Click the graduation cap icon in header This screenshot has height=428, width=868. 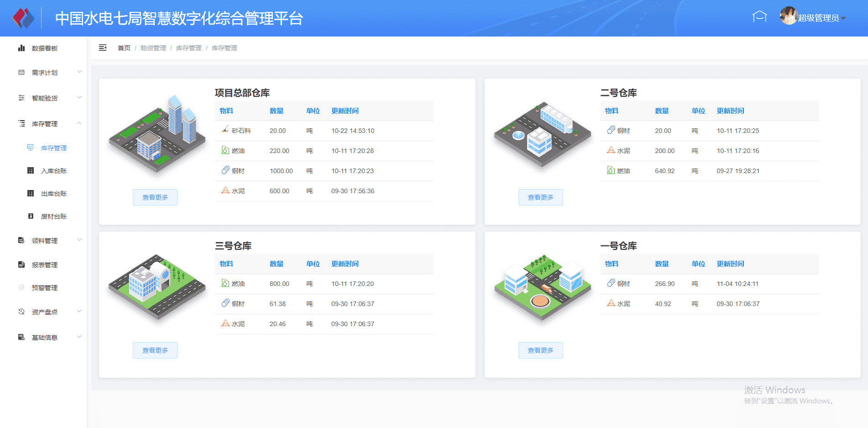coord(759,17)
